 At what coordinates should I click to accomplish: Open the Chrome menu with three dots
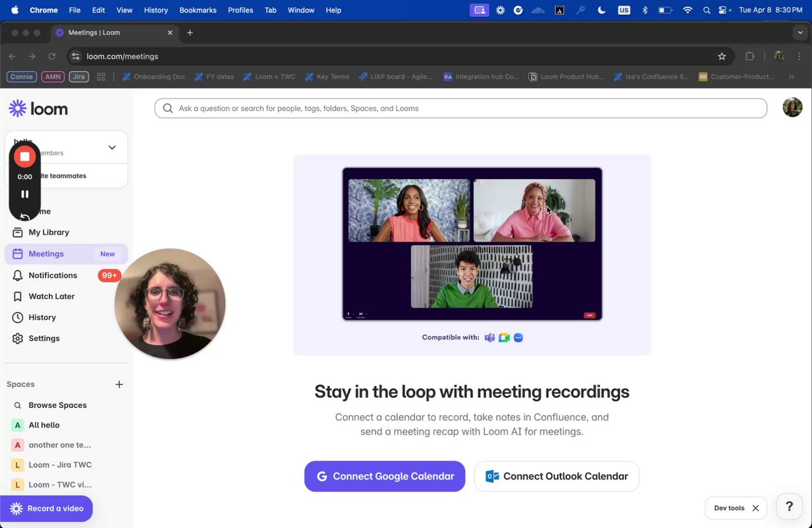click(x=799, y=56)
